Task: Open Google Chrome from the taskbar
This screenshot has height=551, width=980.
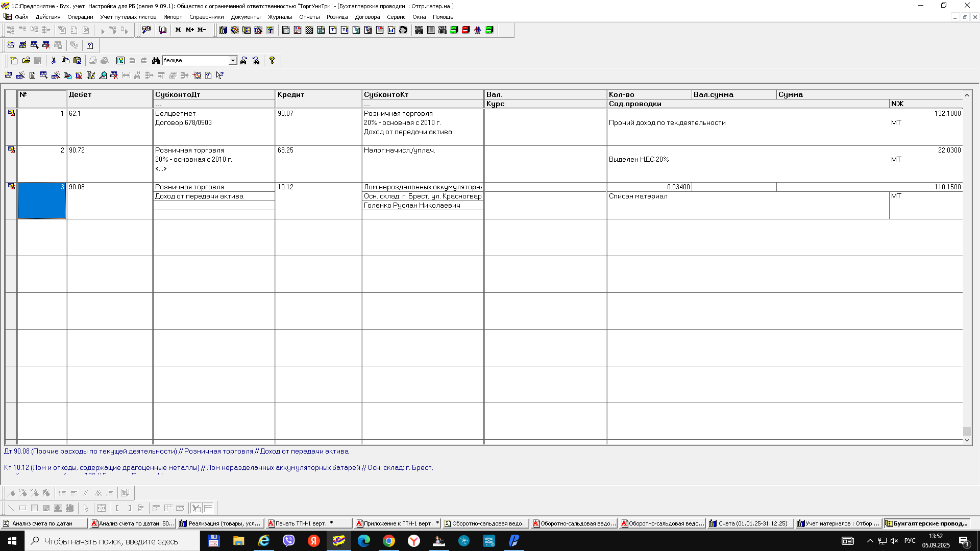Action: click(x=389, y=541)
